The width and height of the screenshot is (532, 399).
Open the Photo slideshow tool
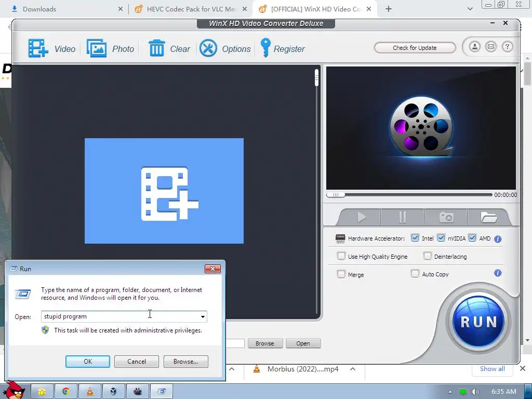[x=96, y=48]
